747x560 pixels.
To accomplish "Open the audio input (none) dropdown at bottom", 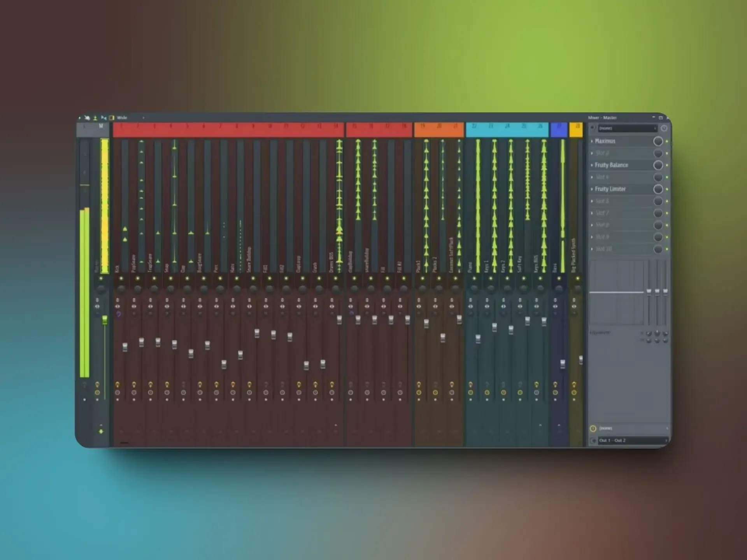I will 633,429.
